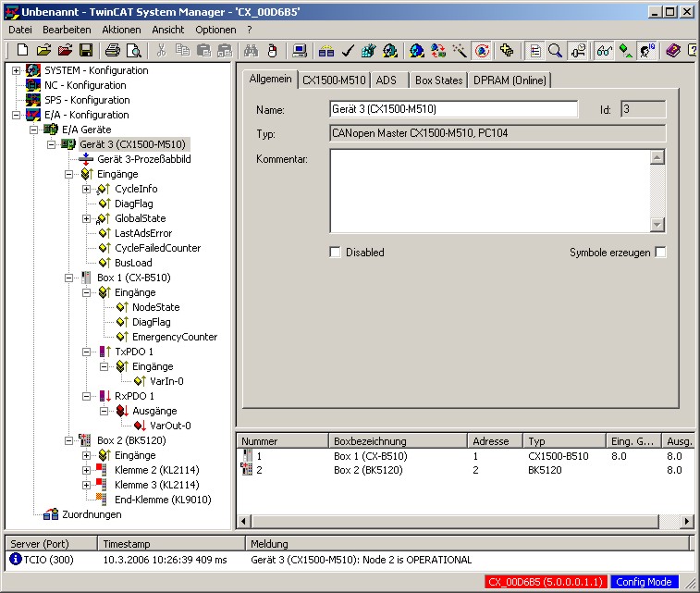Viewport: 700px width, 593px height.
Task: Click the Generate Mappings toolbar icon
Action: coord(326,51)
